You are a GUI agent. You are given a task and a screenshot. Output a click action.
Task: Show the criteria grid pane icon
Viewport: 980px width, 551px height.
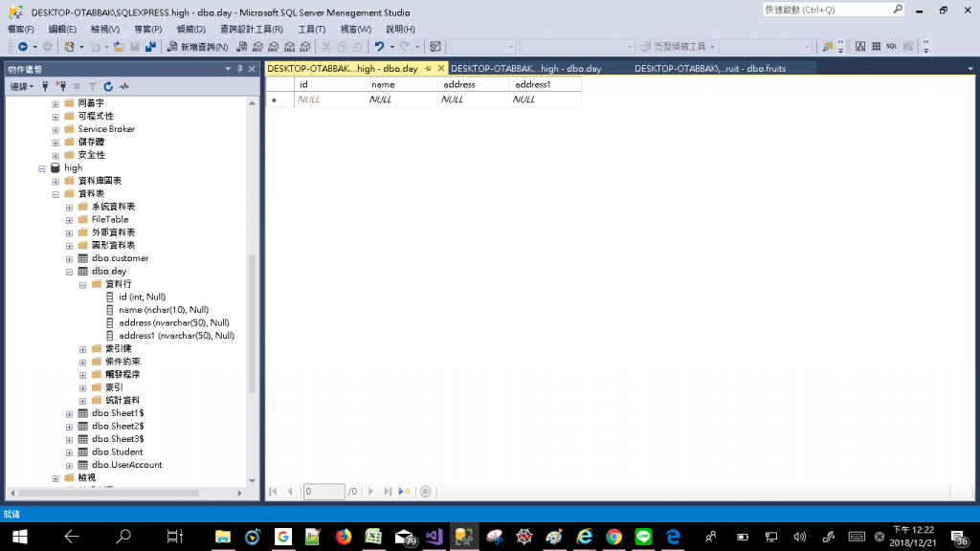click(x=877, y=47)
